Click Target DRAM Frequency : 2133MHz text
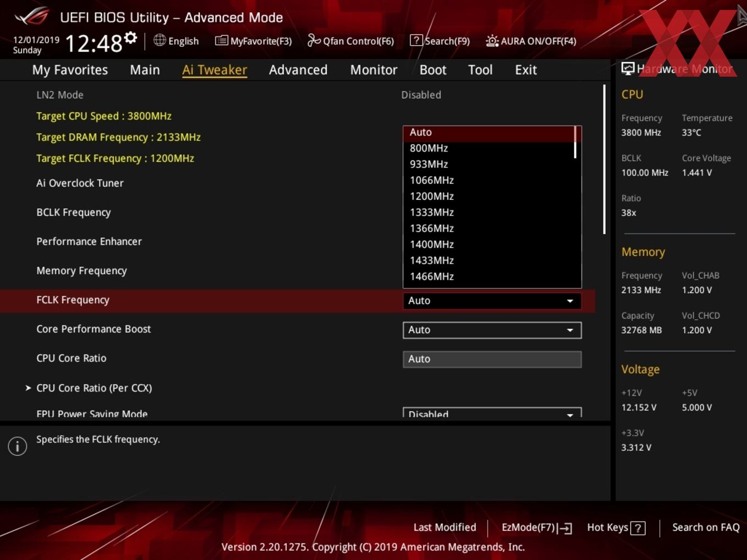The height and width of the screenshot is (560, 747). 118,137
